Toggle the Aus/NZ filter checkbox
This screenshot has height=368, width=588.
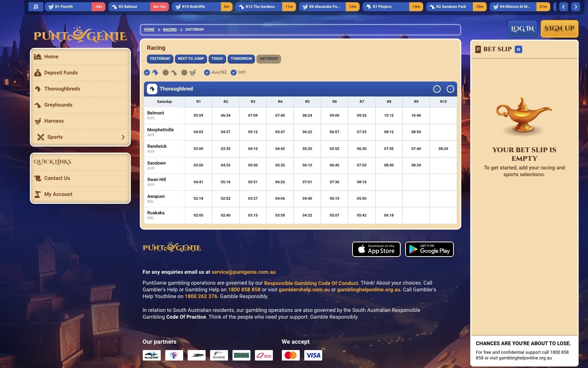(x=207, y=73)
